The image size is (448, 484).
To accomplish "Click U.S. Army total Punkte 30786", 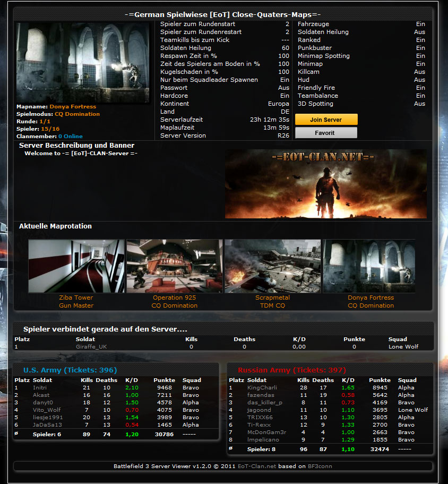I will [164, 434].
